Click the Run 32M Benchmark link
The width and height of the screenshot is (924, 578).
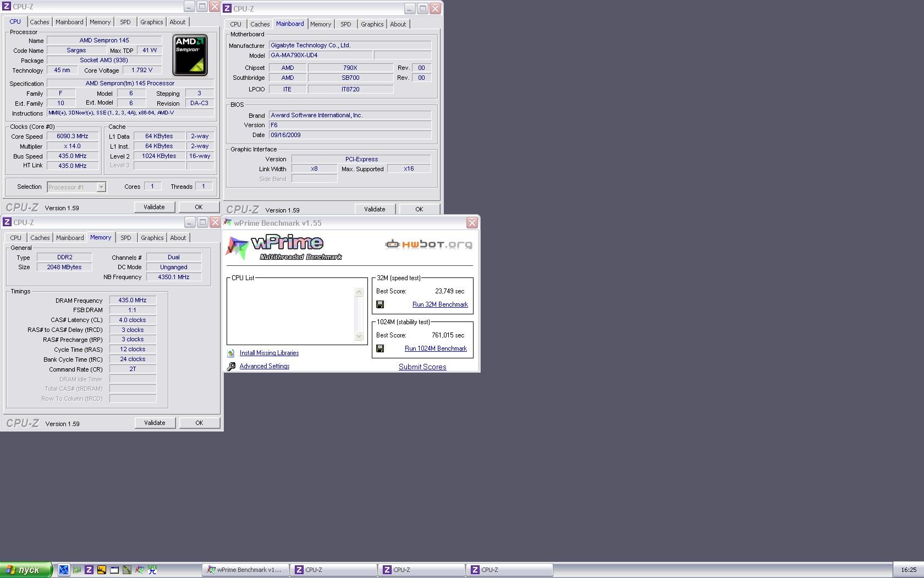coord(440,304)
